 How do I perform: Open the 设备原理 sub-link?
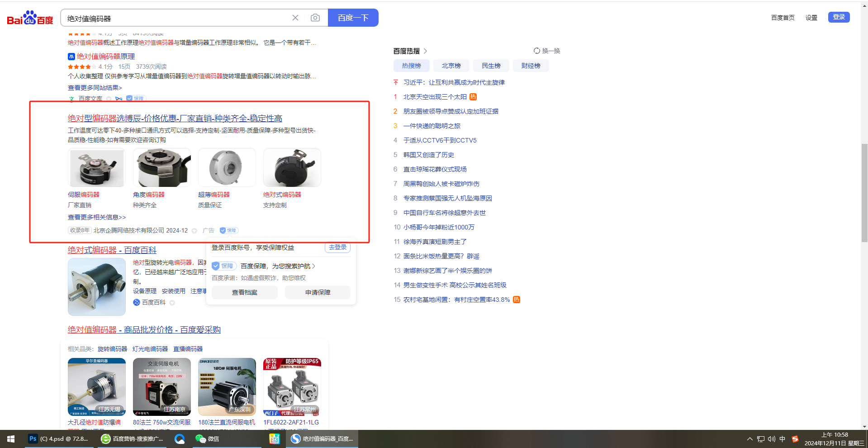[145, 291]
